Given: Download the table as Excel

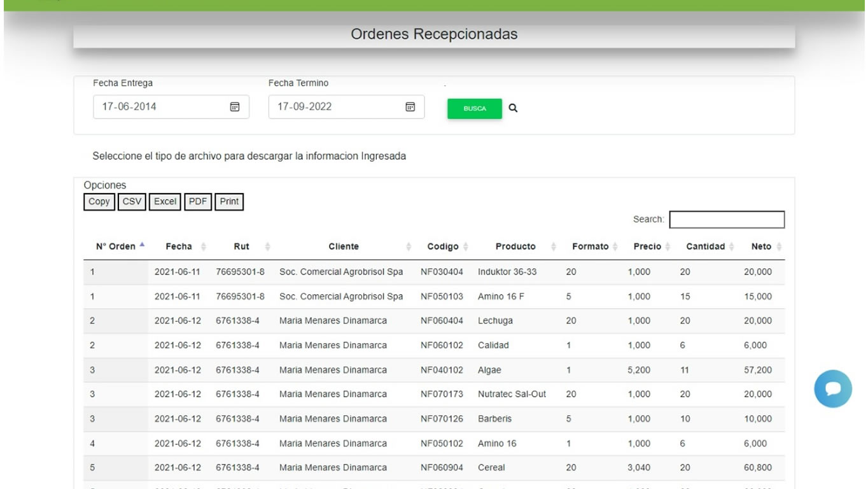Looking at the screenshot, I should click(165, 202).
